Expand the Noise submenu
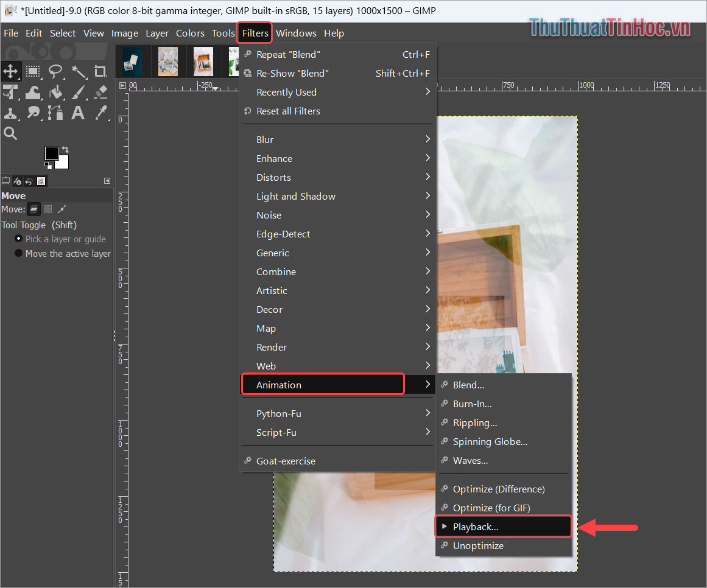 (337, 215)
